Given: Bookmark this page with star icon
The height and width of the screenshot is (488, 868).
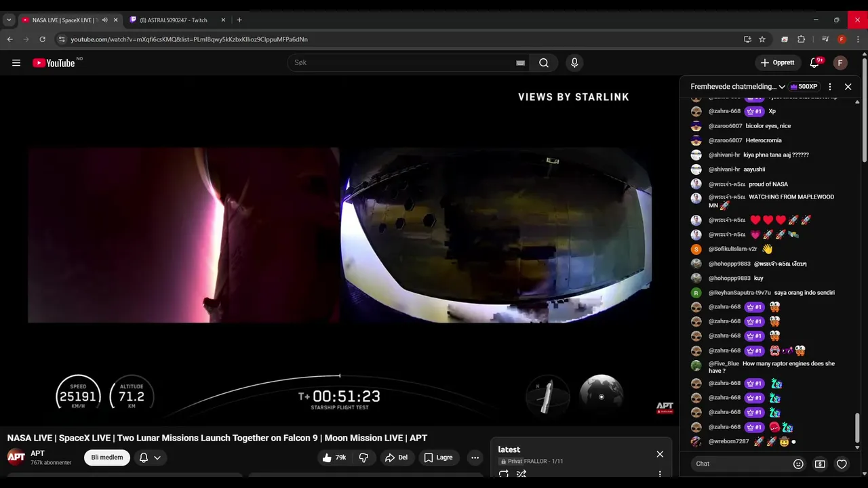Looking at the screenshot, I should pyautogui.click(x=762, y=39).
